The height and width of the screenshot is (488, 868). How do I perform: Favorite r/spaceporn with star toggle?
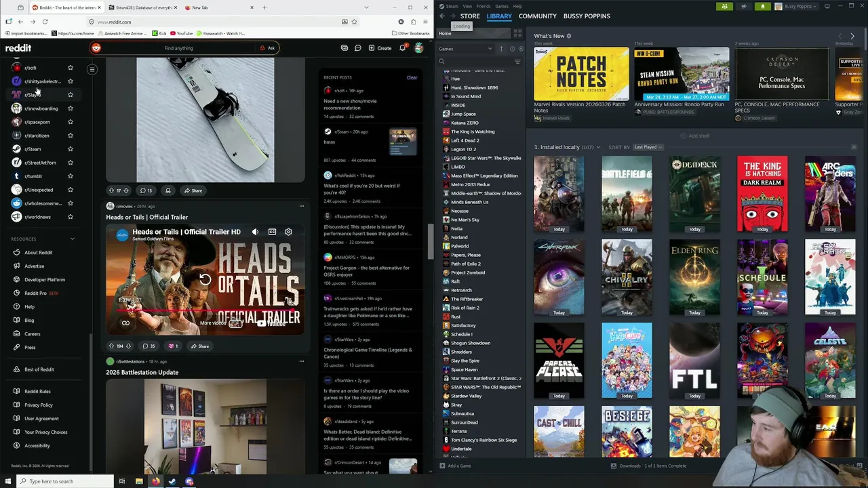pos(70,122)
